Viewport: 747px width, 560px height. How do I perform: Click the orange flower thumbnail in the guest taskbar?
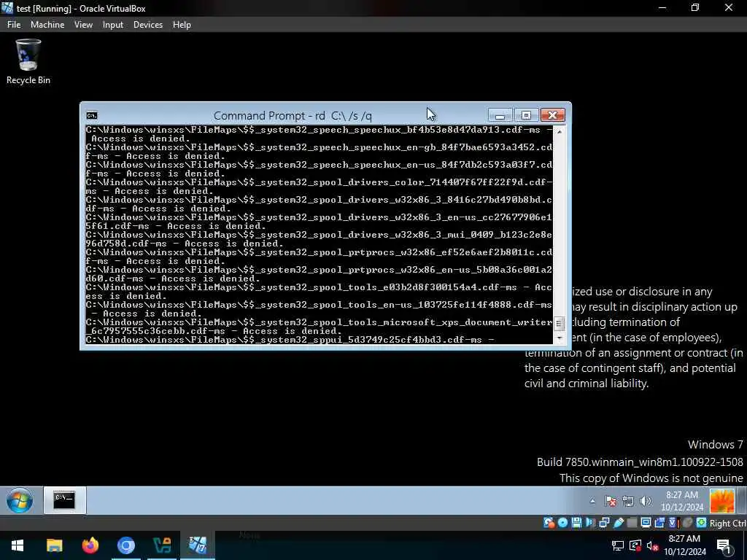[x=721, y=500]
